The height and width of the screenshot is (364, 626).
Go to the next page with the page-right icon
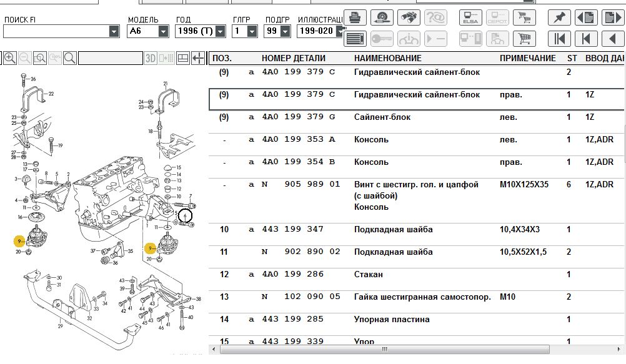(612, 17)
